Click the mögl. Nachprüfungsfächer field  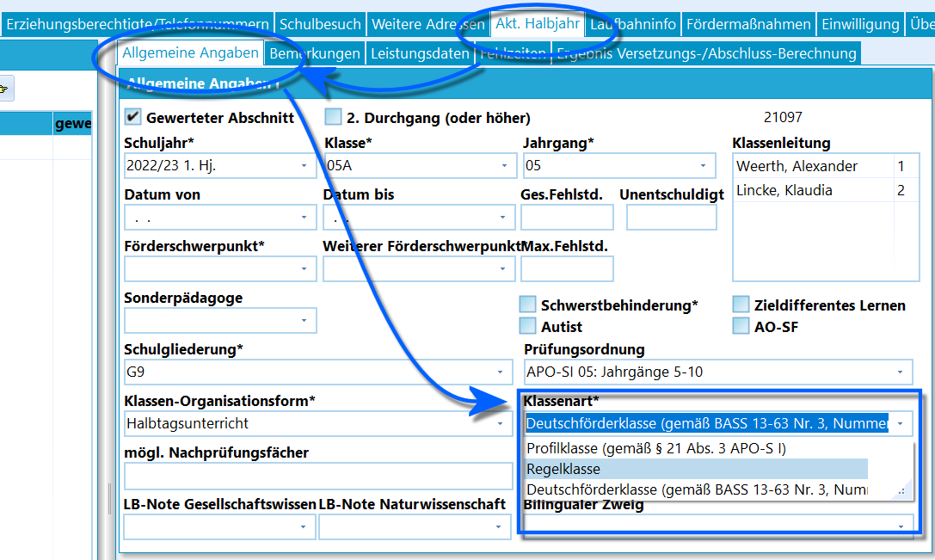[318, 476]
